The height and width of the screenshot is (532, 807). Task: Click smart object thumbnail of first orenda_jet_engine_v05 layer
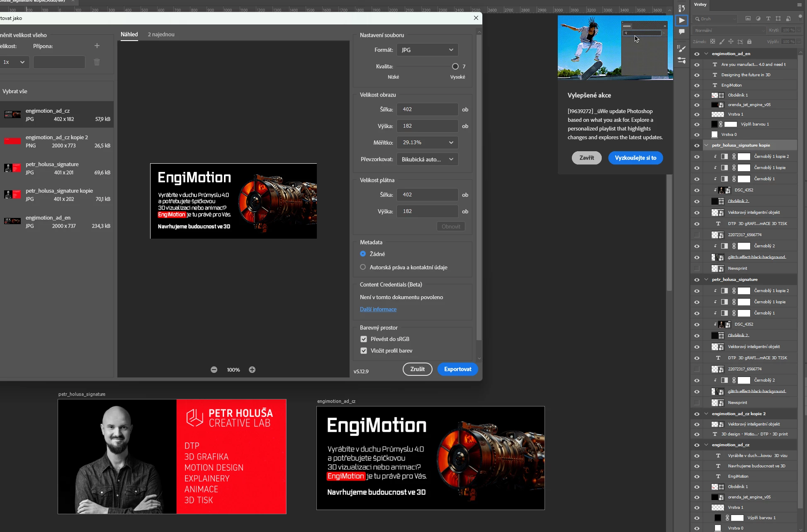coord(717,105)
